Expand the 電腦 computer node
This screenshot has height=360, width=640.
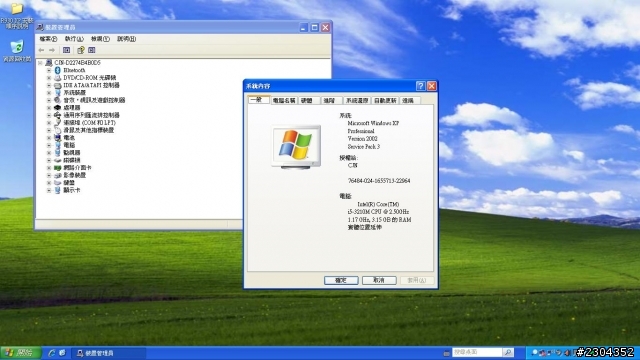(49, 145)
